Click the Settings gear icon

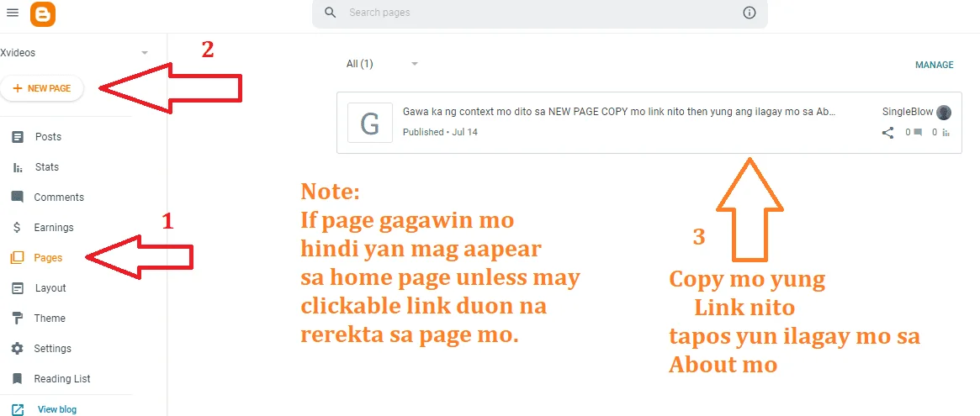coord(18,349)
